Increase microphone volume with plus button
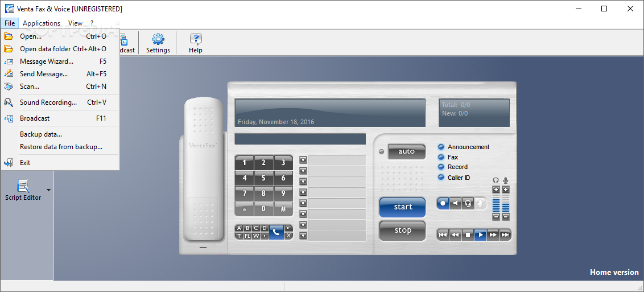 506,190
